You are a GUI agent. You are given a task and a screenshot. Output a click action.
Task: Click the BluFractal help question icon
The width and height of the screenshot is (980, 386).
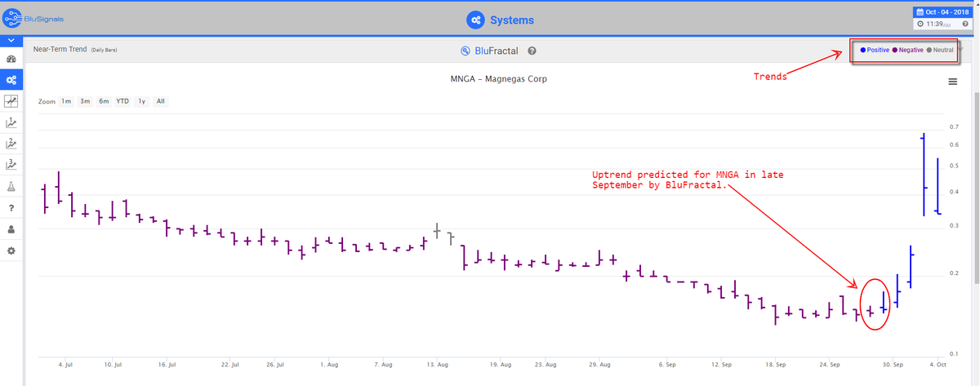pos(532,51)
